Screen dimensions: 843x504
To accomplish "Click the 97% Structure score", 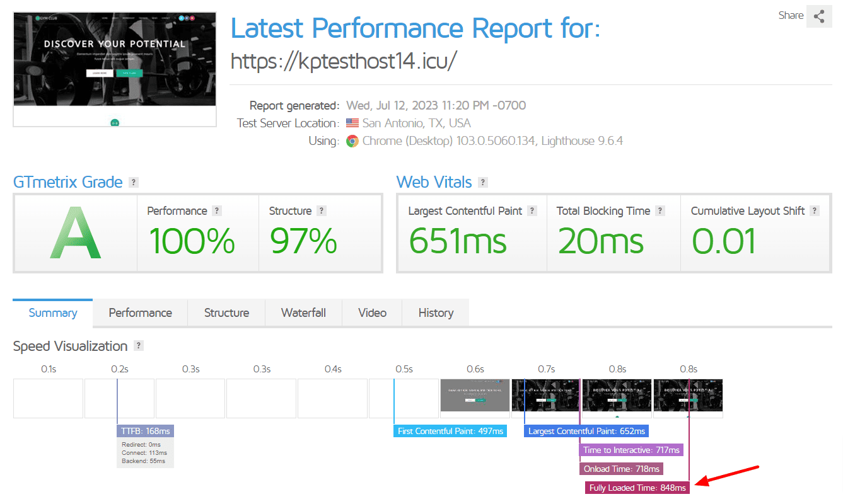I will (303, 241).
